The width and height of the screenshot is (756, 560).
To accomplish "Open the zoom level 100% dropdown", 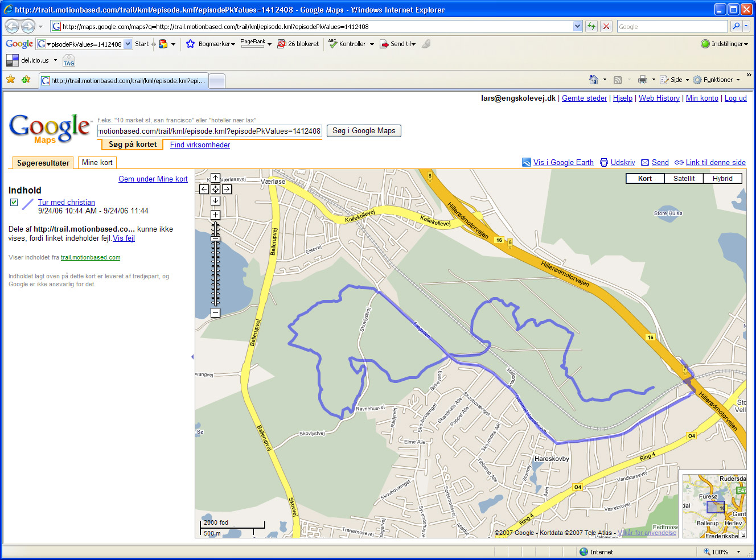I will (x=738, y=552).
